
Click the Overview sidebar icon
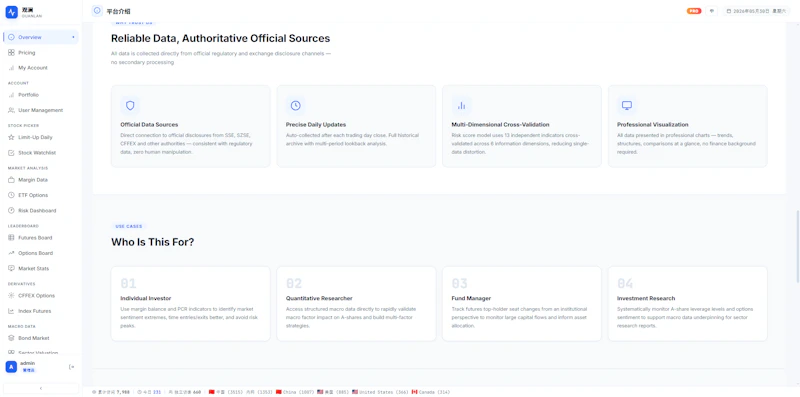[11, 37]
